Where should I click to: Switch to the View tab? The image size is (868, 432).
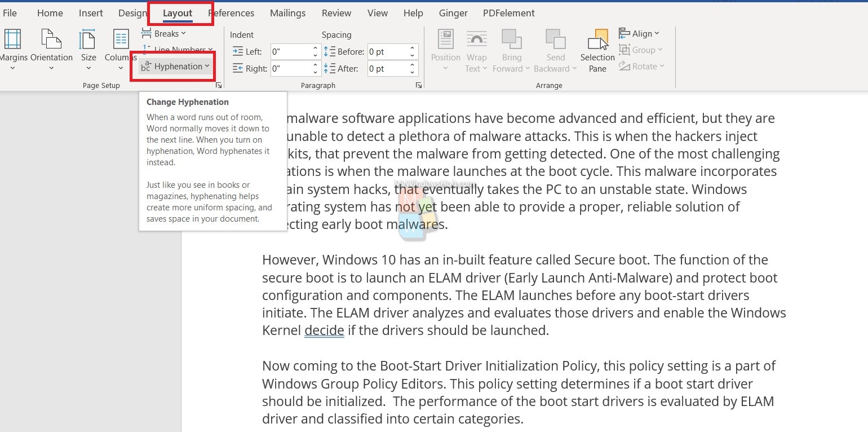click(x=378, y=13)
